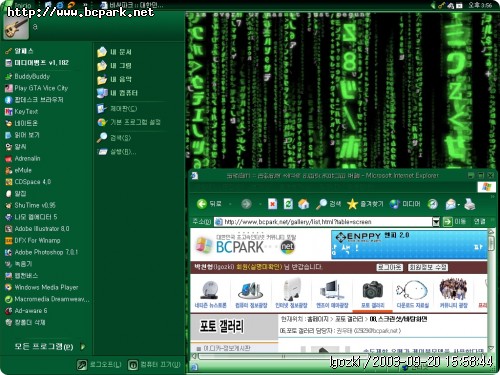Launch KeyText from Start menu
This screenshot has width=500, height=375.
22,112
